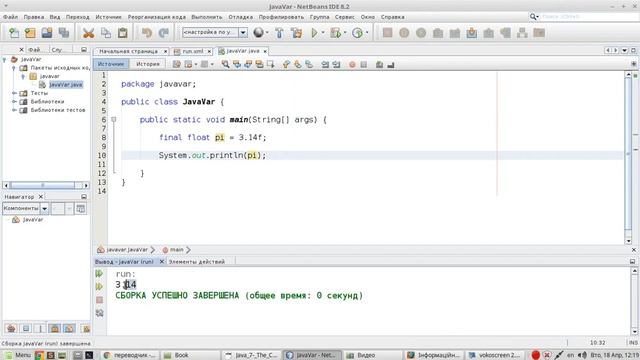Click the Build Project hammer icon

click(x=280, y=33)
